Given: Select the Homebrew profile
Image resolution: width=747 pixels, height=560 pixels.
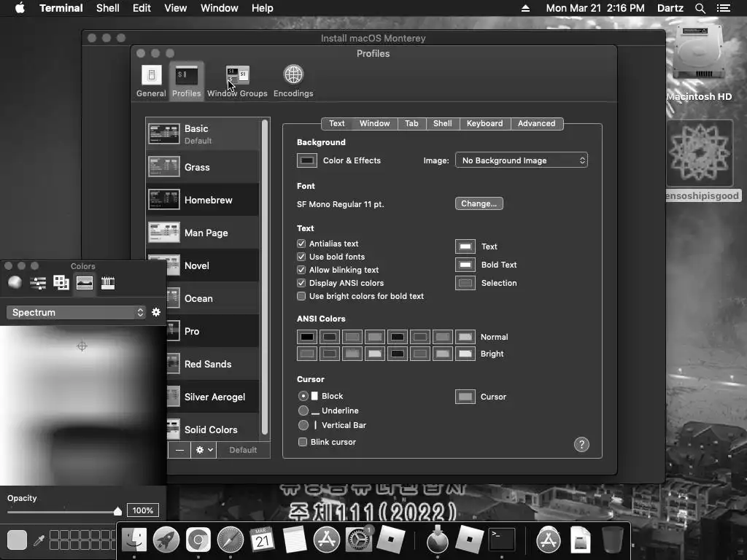Looking at the screenshot, I should (203, 200).
